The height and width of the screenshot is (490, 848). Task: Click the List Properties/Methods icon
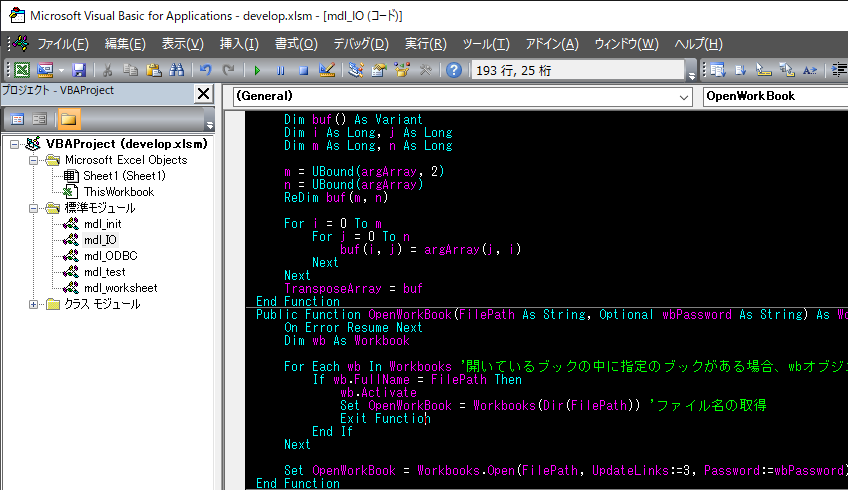pos(718,70)
